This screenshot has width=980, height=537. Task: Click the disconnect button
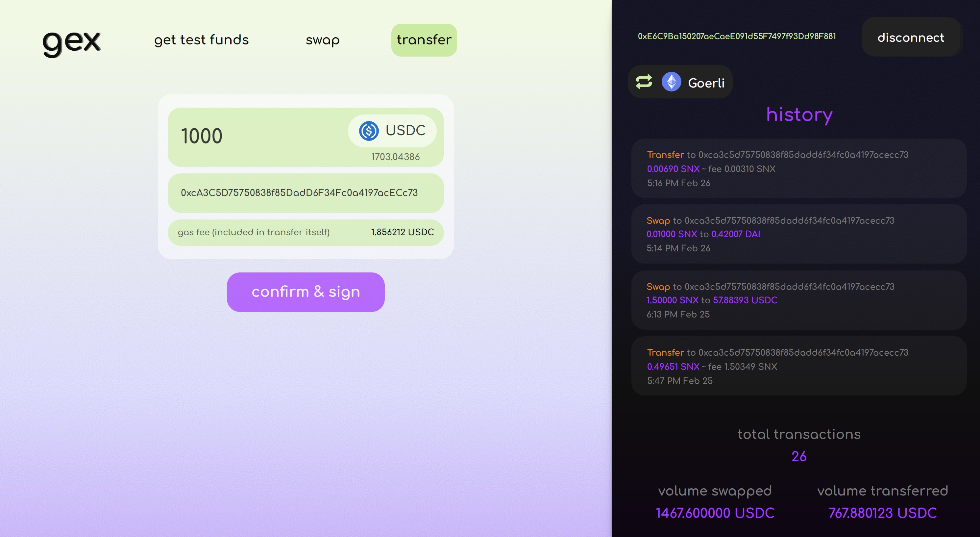click(x=910, y=37)
